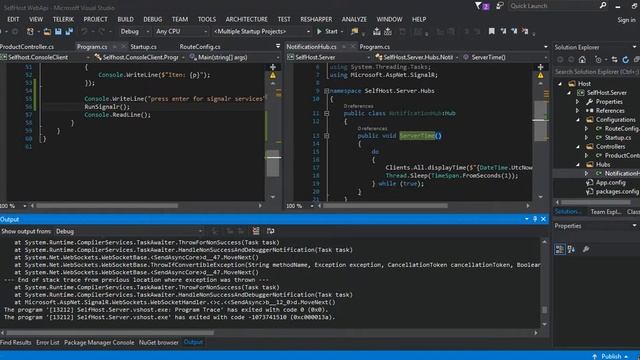
Task: Click Property Pages wrench icon
Action: (x=586, y=249)
